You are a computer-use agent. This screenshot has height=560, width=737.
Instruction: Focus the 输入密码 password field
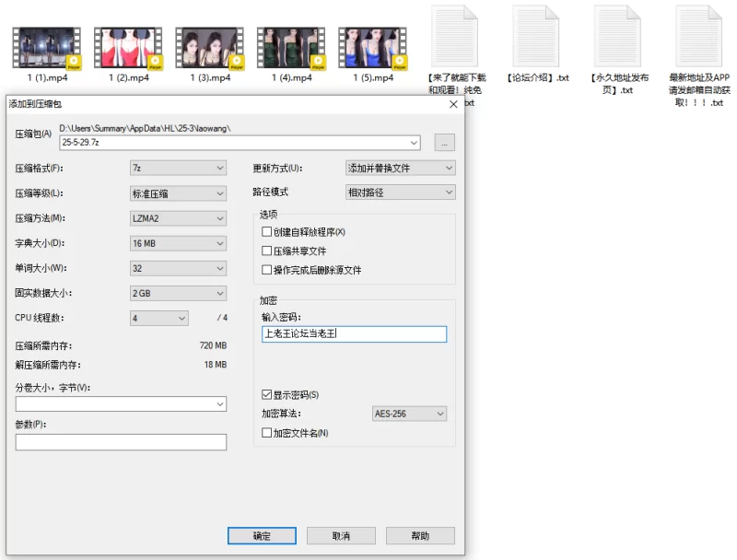pos(354,334)
